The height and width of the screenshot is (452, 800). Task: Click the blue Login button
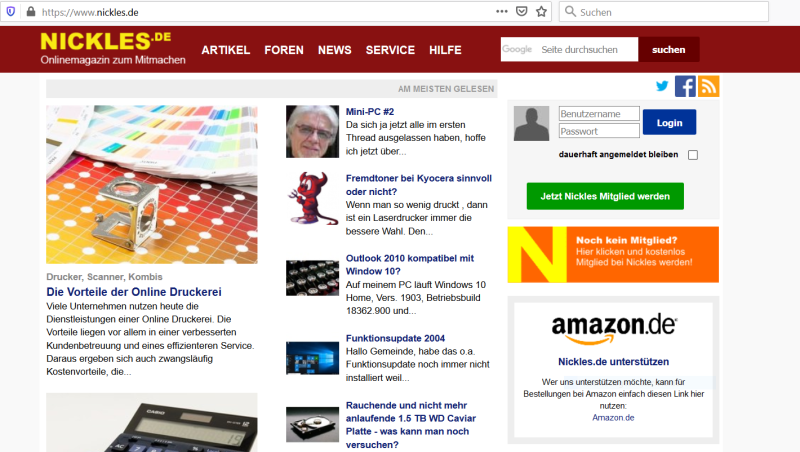[x=669, y=122]
